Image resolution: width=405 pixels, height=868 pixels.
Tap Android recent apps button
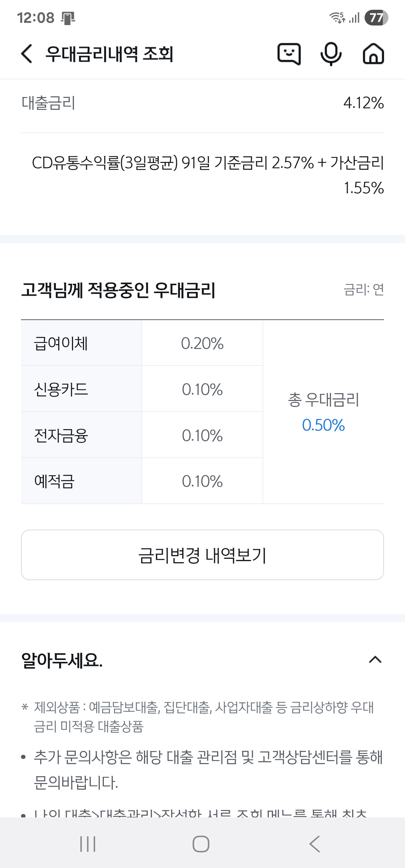coord(88,844)
